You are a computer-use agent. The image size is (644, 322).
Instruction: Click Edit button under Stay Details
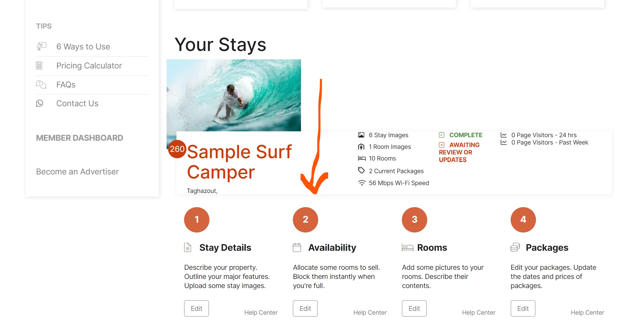(x=196, y=308)
